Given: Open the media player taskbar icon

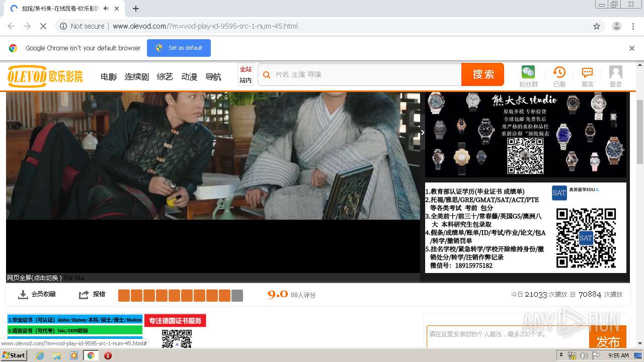Looking at the screenshot, I should 74,355.
